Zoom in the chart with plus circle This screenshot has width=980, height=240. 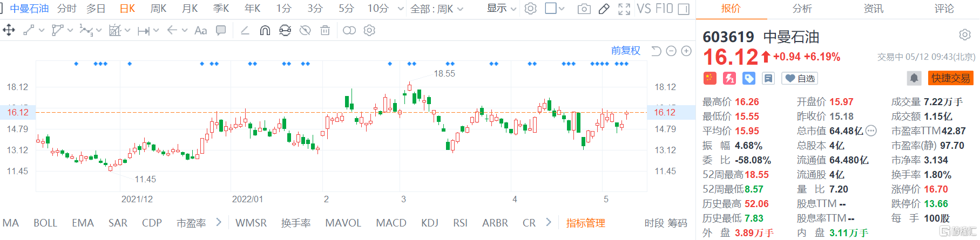tap(686, 51)
